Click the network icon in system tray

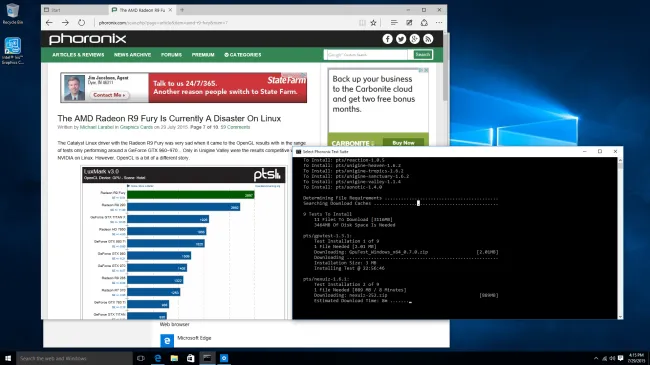click(604, 358)
